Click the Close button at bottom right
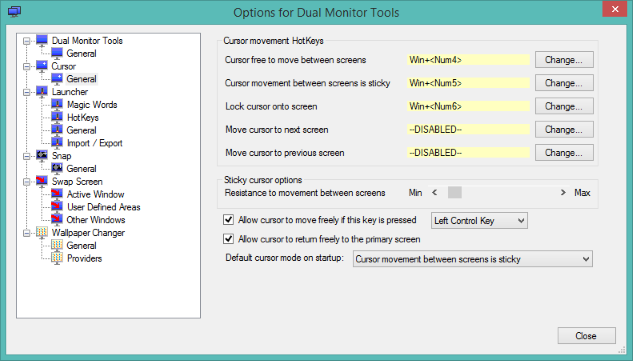This screenshot has height=361, width=633. pos(587,336)
